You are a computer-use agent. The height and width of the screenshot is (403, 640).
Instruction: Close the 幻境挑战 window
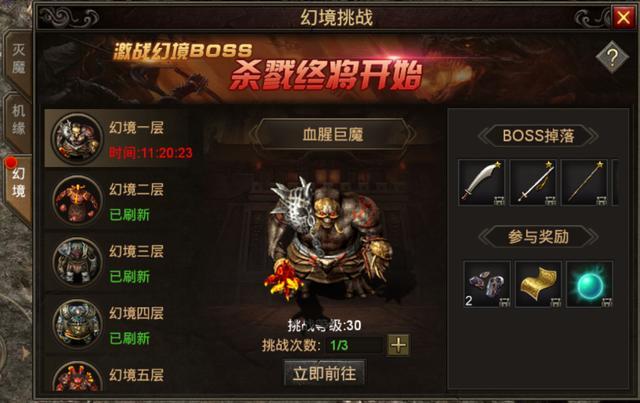pos(623,17)
